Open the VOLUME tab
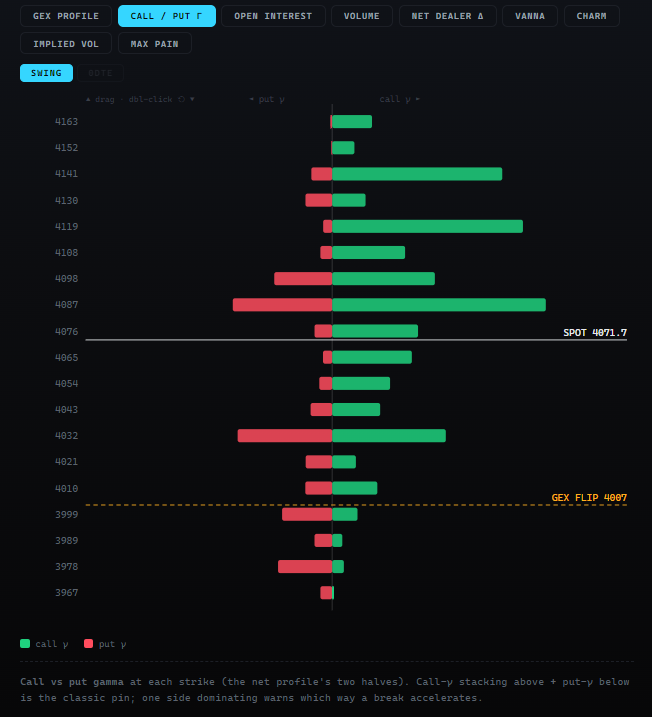This screenshot has height=717, width=652. [x=362, y=16]
